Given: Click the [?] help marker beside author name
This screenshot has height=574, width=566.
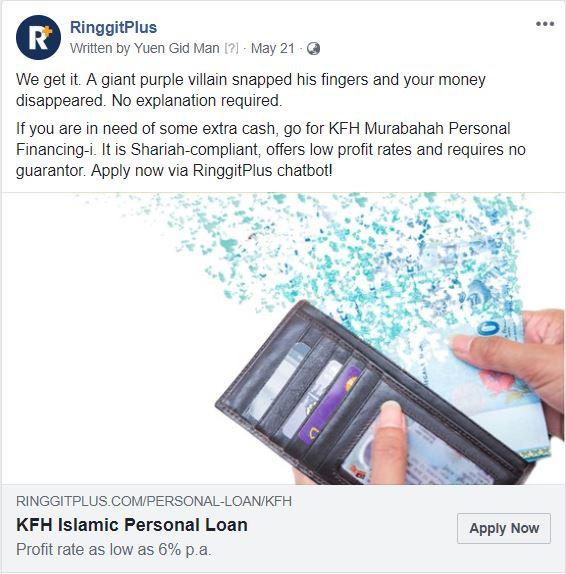Looking at the screenshot, I should pyautogui.click(x=231, y=48).
